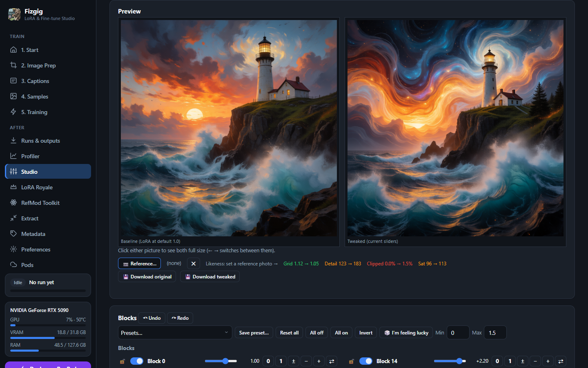Open the Presets dropdown
This screenshot has width=588, height=368.
pyautogui.click(x=175, y=332)
